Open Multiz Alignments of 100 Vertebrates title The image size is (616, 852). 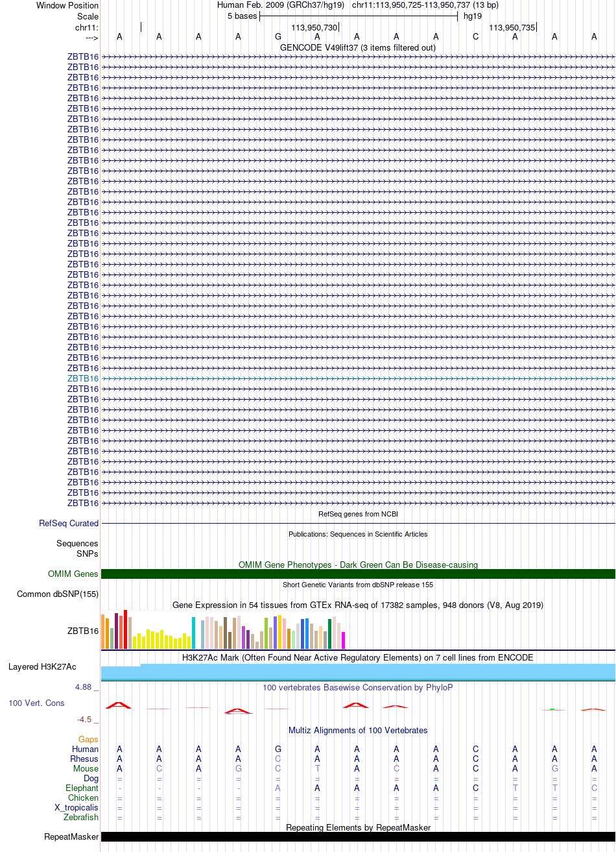(358, 730)
